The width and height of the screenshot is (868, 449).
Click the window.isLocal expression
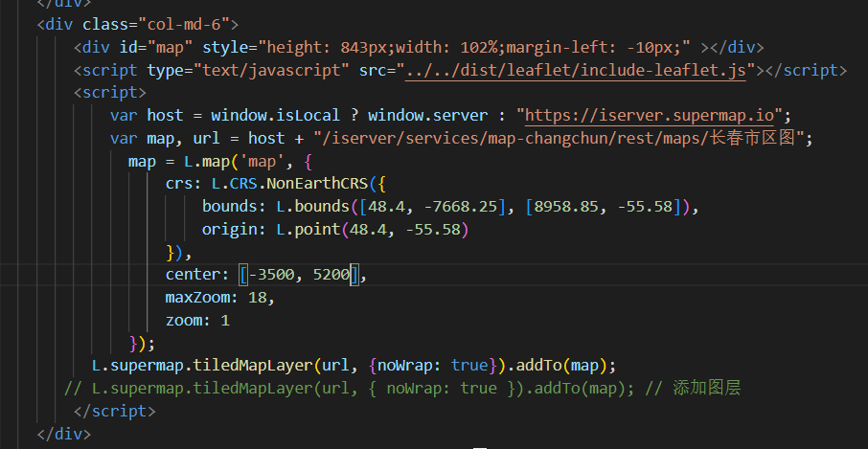click(275, 116)
